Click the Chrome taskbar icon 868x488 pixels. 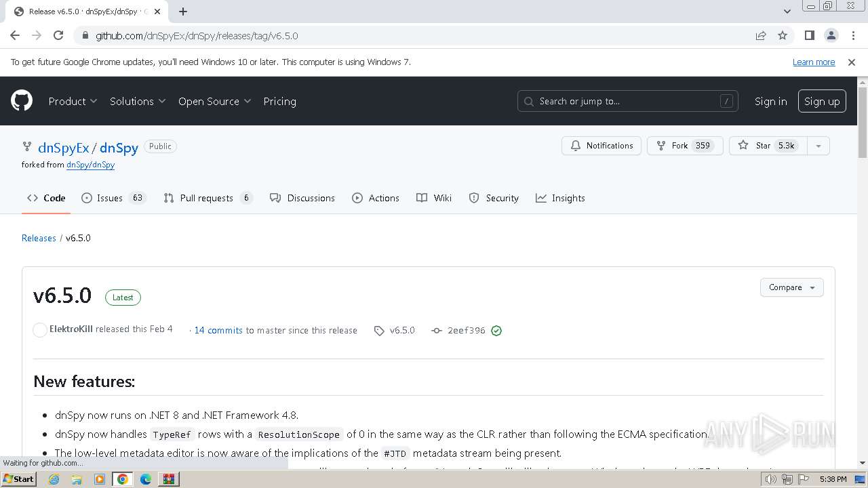(123, 479)
